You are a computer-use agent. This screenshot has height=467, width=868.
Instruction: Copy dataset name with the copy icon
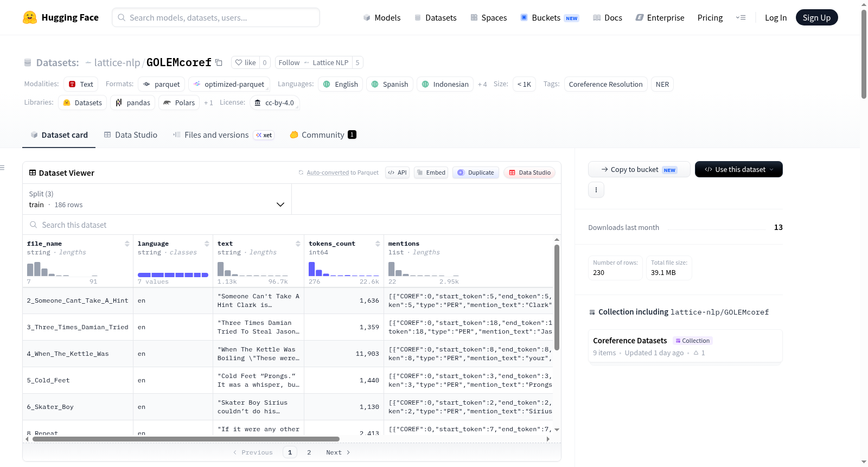(x=219, y=62)
